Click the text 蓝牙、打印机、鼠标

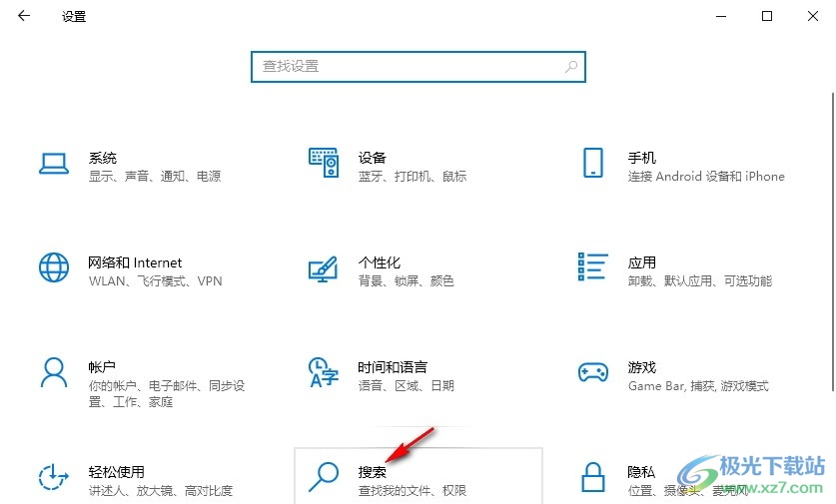[x=413, y=177]
